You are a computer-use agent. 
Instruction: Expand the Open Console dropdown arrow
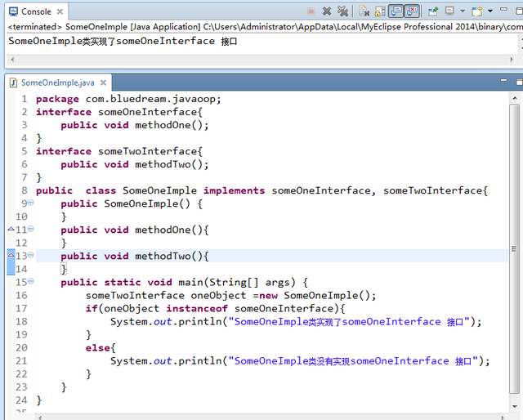click(x=490, y=11)
